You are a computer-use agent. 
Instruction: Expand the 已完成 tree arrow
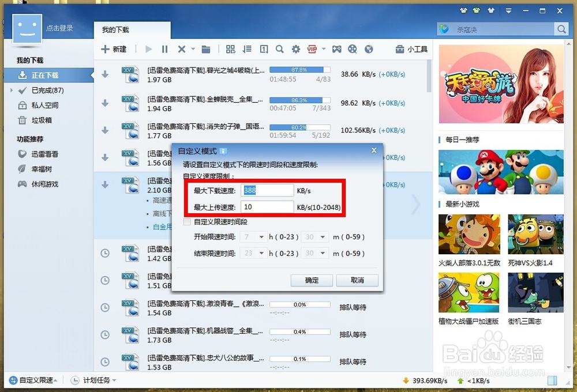(x=12, y=90)
